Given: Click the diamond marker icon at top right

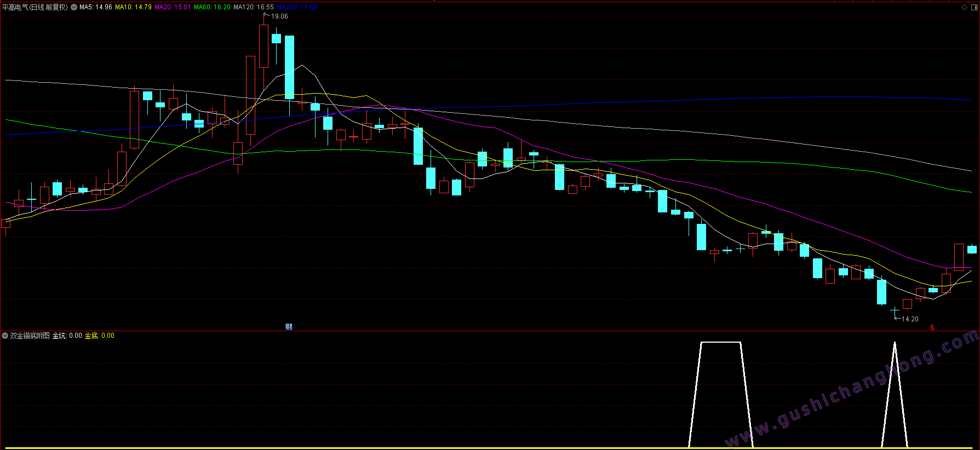Looking at the screenshot, I should (965, 7).
